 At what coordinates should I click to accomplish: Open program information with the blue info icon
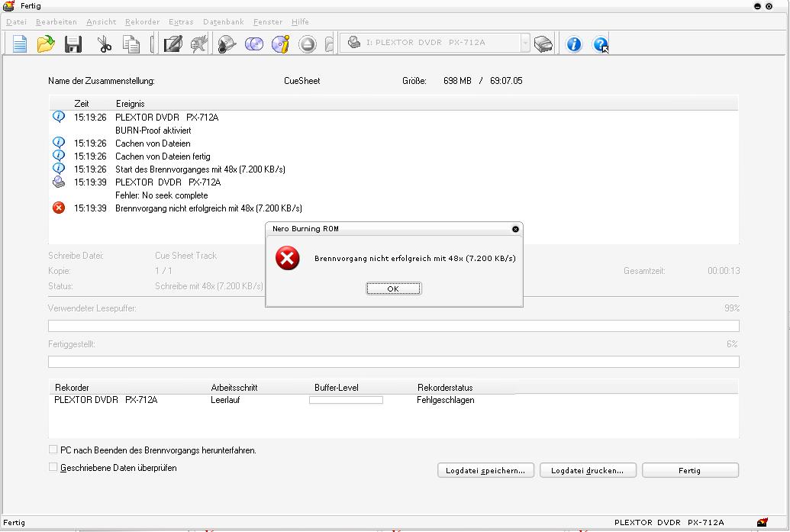pyautogui.click(x=574, y=44)
